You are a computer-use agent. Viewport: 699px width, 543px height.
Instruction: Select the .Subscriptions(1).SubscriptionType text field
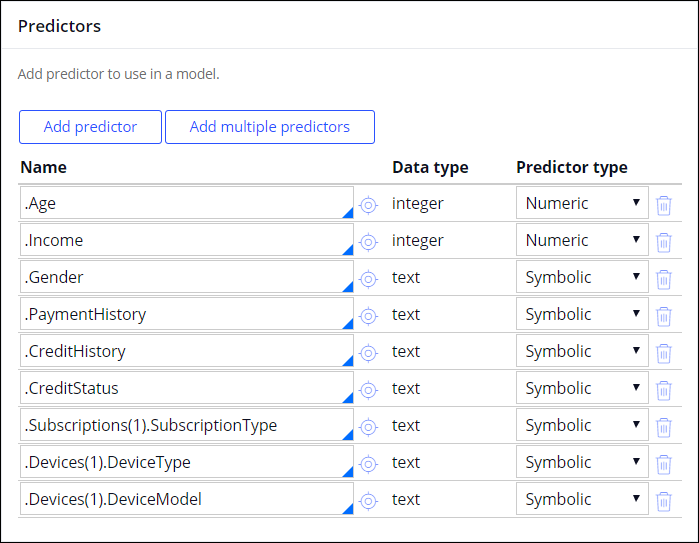186,425
